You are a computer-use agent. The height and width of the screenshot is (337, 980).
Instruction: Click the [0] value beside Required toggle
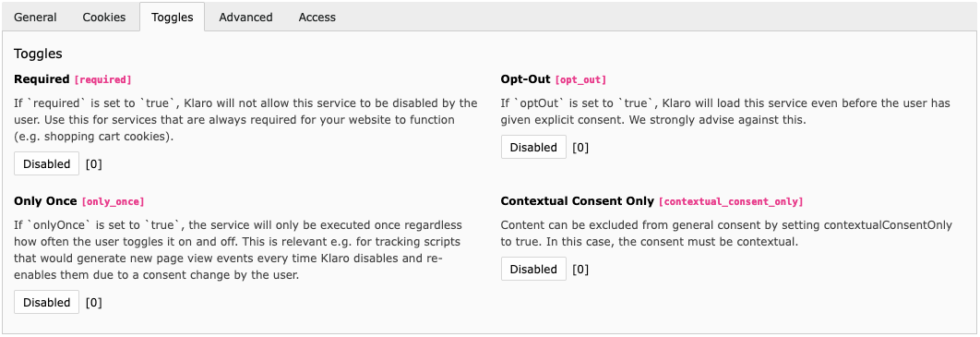pos(94,164)
